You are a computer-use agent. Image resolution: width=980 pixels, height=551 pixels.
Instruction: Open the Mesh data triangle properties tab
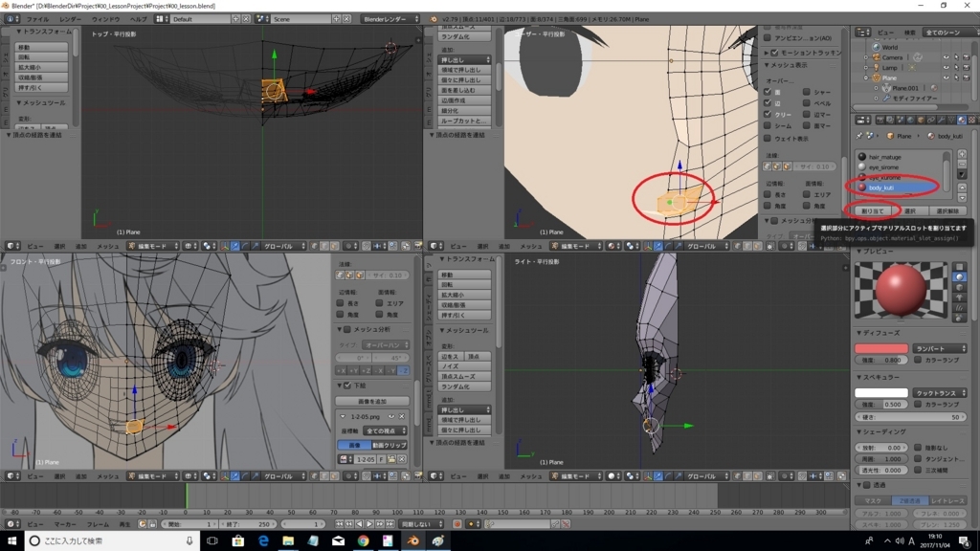951,120
